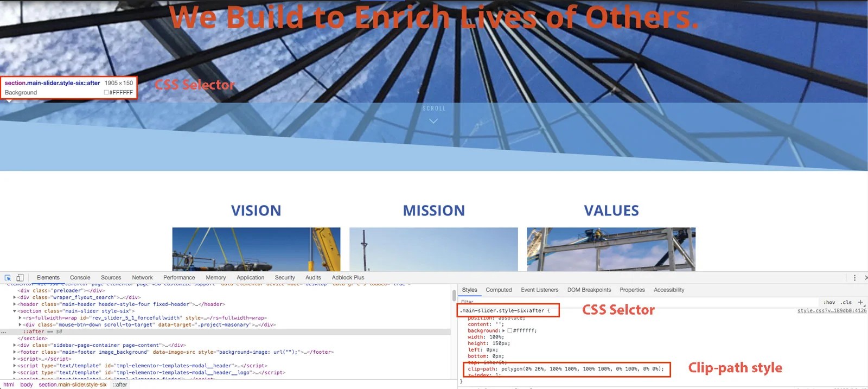Open the Application tab
The image size is (868, 389).
[x=251, y=277]
